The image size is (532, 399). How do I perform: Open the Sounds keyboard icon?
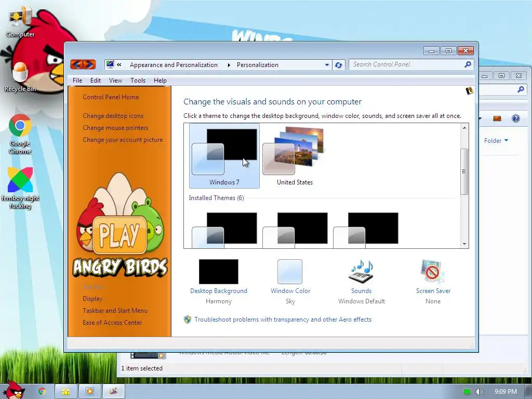pyautogui.click(x=362, y=272)
